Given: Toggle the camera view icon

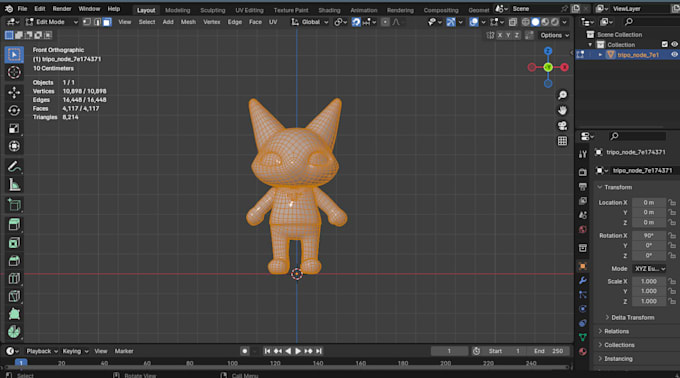Looking at the screenshot, I should pos(562,126).
